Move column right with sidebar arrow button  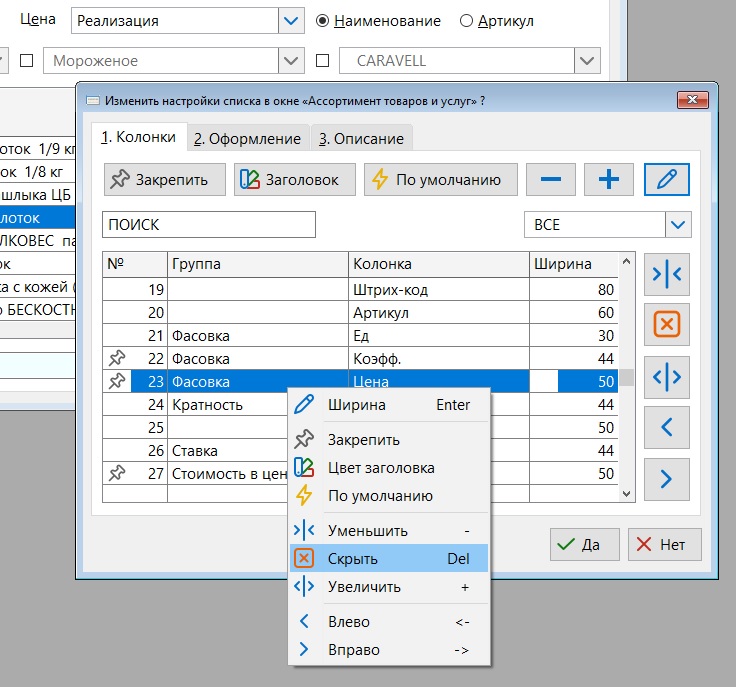pyautogui.click(x=667, y=480)
